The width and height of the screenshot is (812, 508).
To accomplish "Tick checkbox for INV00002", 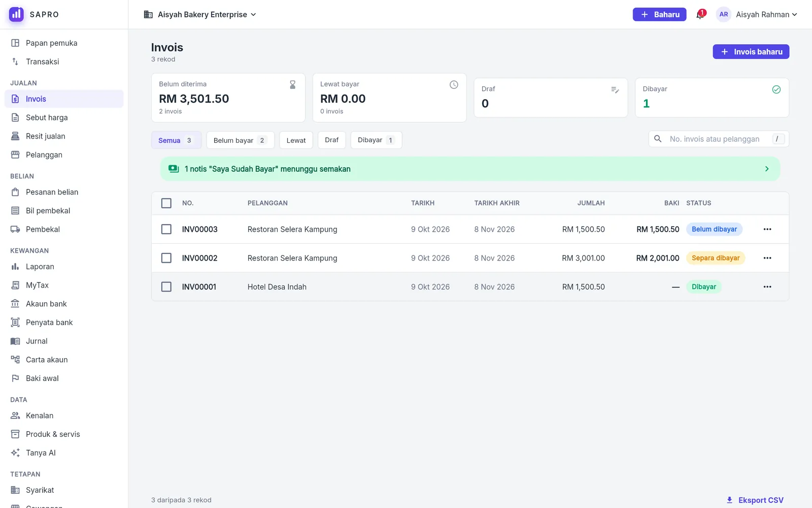I will coord(166,258).
